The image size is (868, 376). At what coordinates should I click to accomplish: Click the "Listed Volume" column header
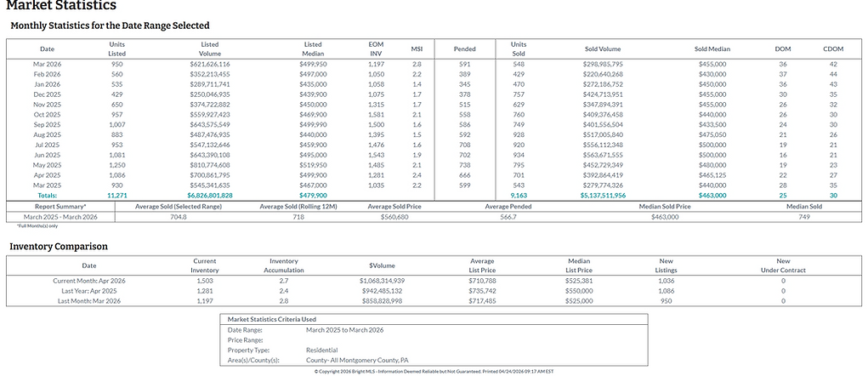pyautogui.click(x=210, y=48)
